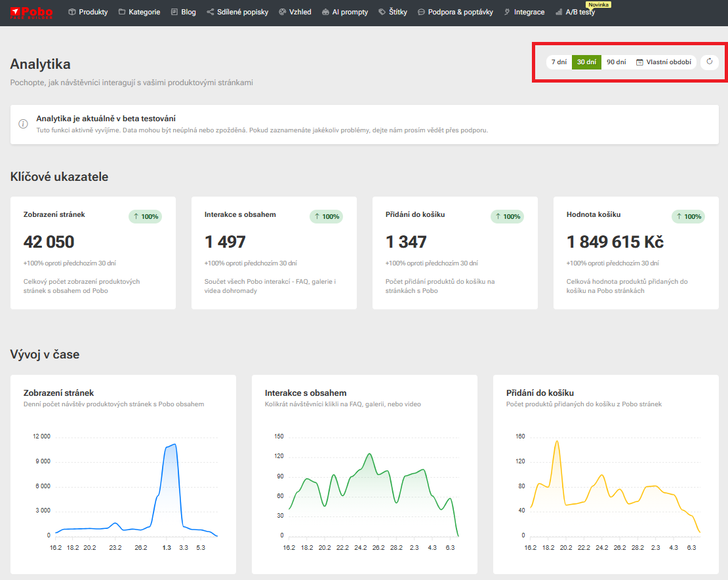The width and height of the screenshot is (728, 580).
Task: Click the Novinka badge
Action: click(598, 5)
